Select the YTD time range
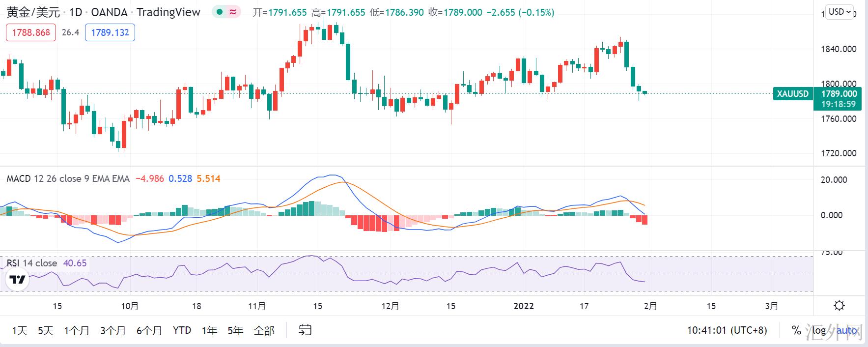 182,330
